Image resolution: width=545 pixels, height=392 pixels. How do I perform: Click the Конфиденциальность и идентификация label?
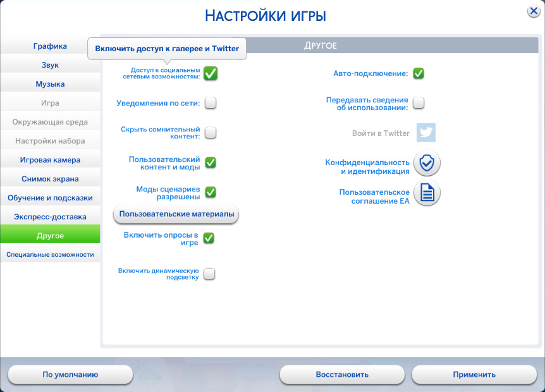[367, 167]
